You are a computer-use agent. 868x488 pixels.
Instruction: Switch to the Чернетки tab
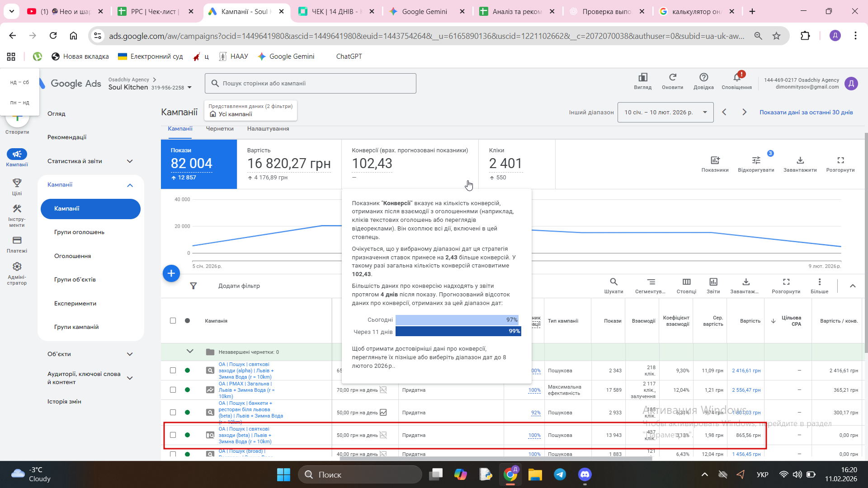(220, 129)
